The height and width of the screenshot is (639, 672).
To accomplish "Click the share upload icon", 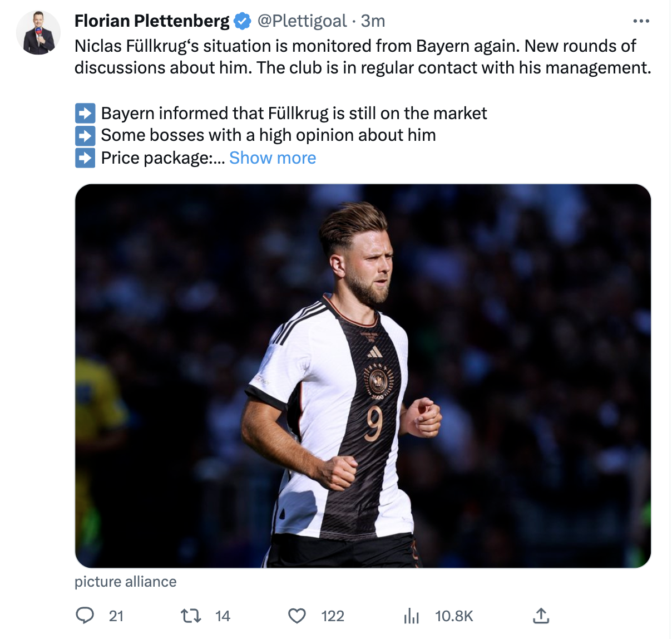I will pyautogui.click(x=541, y=616).
